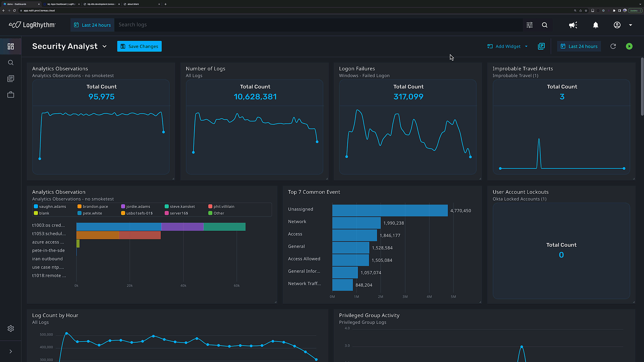Toggle the jordie.adams legend entry
Image resolution: width=644 pixels, height=362 pixels.
(136, 206)
